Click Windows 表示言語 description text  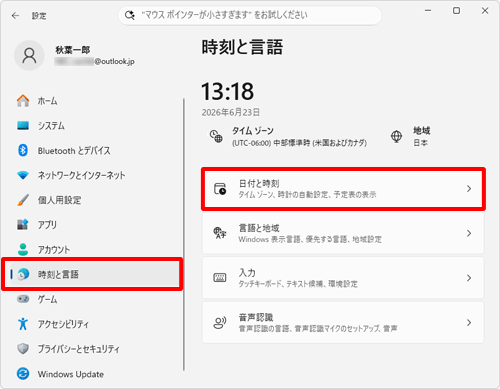tap(310, 239)
